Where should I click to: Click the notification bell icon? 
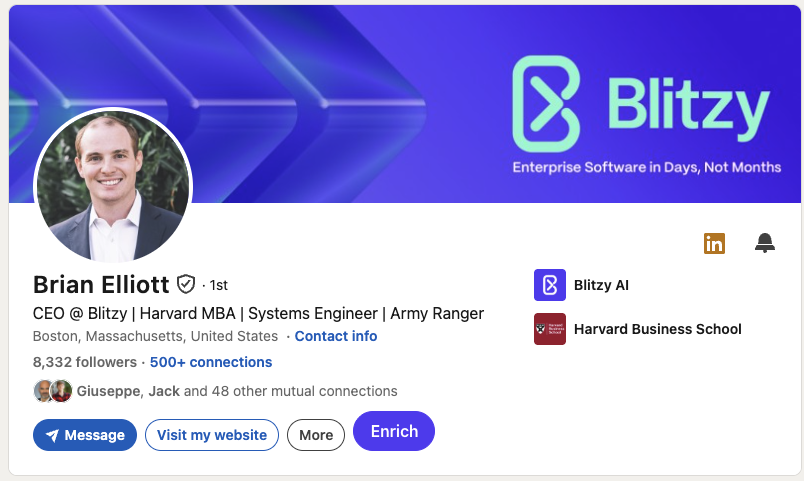click(765, 243)
